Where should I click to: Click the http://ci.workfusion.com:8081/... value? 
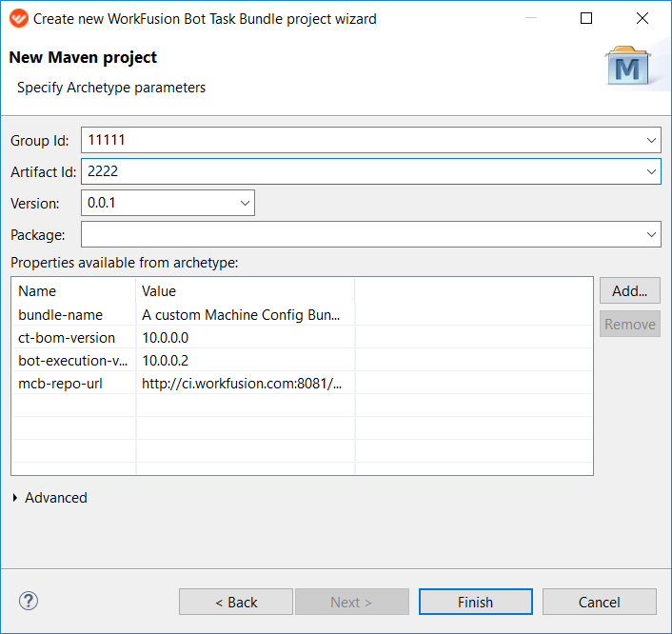(x=242, y=384)
